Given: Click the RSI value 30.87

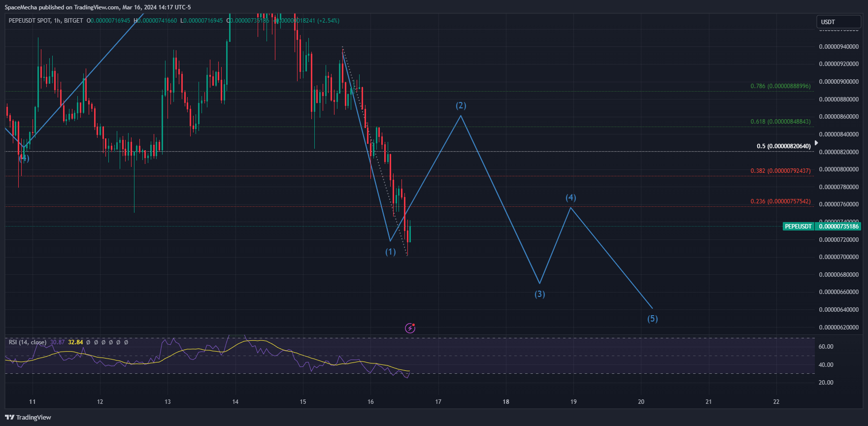Looking at the screenshot, I should (x=57, y=342).
